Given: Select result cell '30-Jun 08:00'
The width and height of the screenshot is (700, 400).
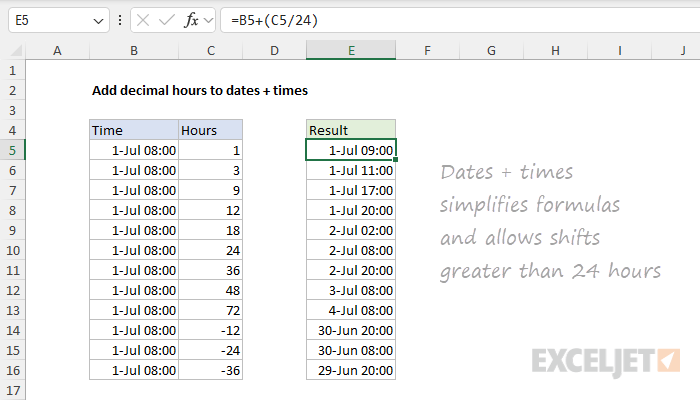Looking at the screenshot, I should (351, 350).
